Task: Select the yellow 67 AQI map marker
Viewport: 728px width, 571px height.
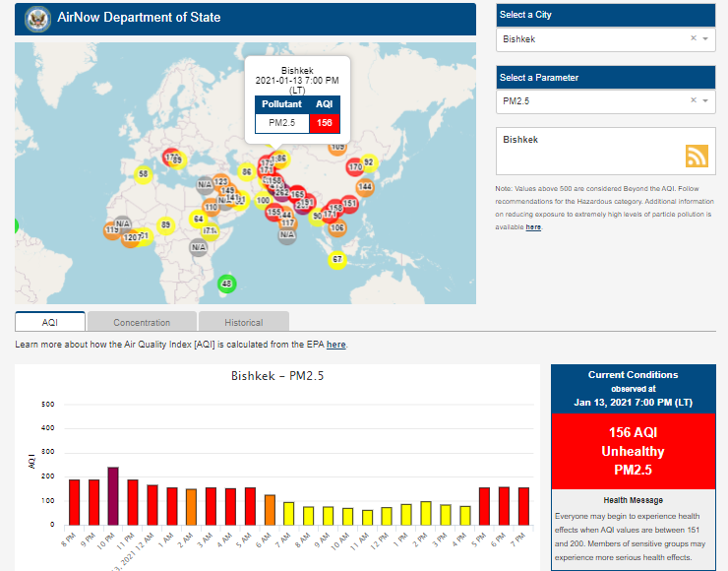Action: pos(337,260)
